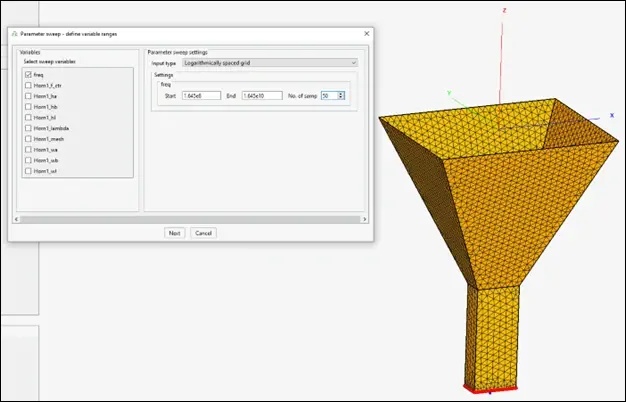Check the Horn1_hl variable box

tap(29, 117)
